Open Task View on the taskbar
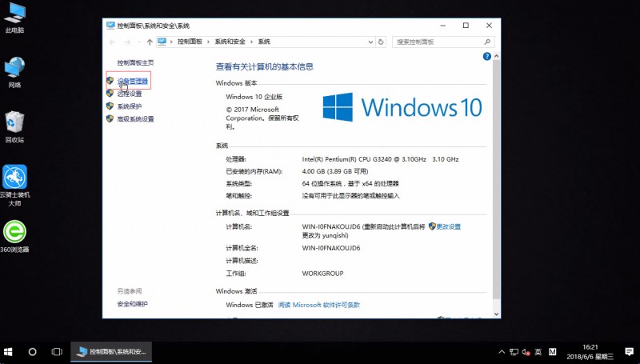The height and width of the screenshot is (364, 640). [x=57, y=352]
